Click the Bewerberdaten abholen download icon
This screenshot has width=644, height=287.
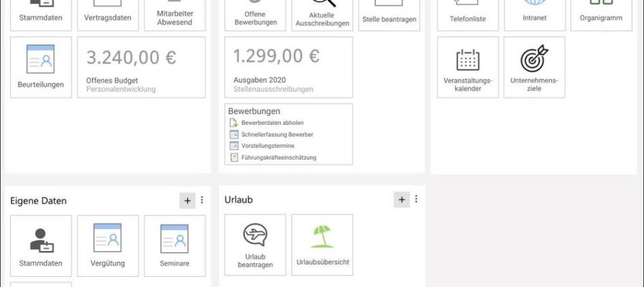pos(234,123)
